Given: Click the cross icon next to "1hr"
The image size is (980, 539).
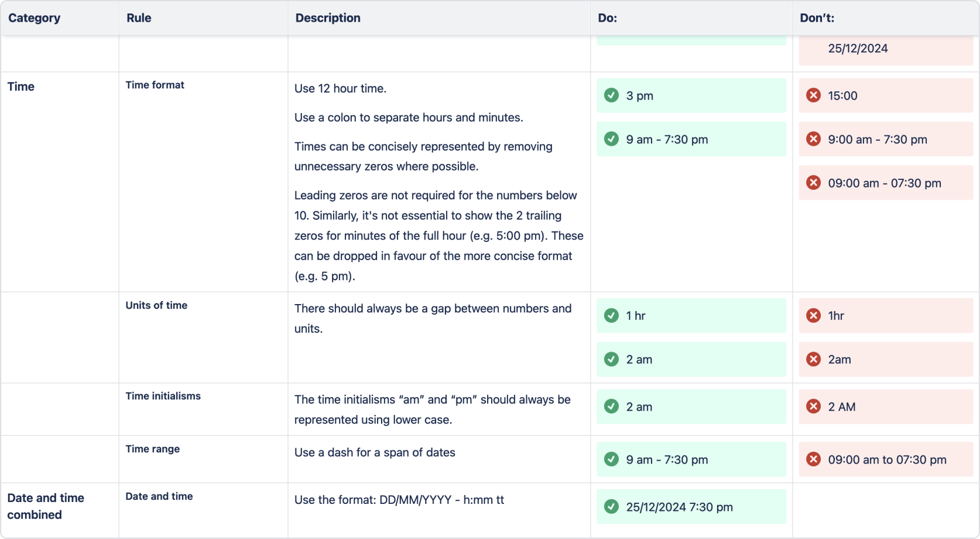Looking at the screenshot, I should (814, 316).
